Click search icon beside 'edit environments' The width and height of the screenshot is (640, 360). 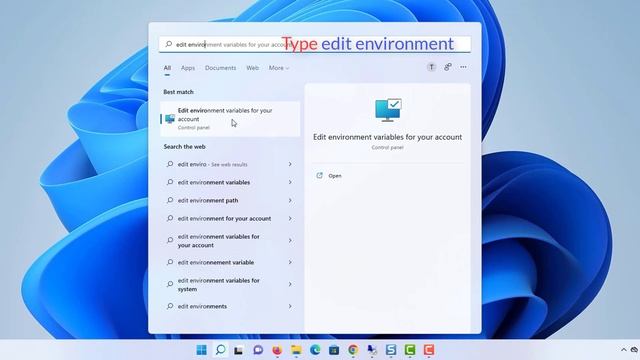point(170,306)
